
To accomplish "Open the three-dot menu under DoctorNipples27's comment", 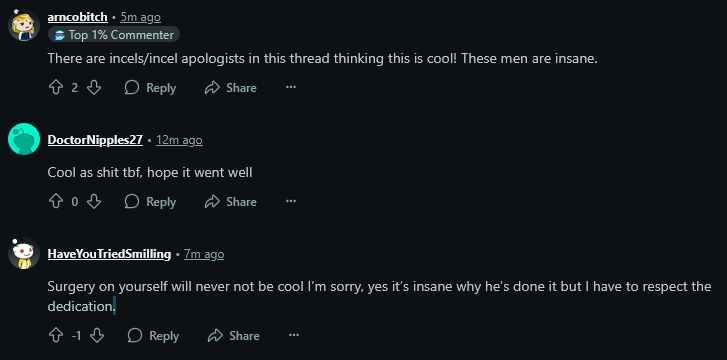I will tap(291, 201).
